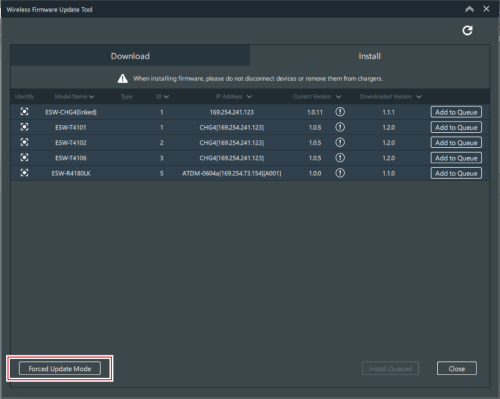Add ESW-R4180LK to queue
Screen dimensions: 500x399
click(x=456, y=173)
